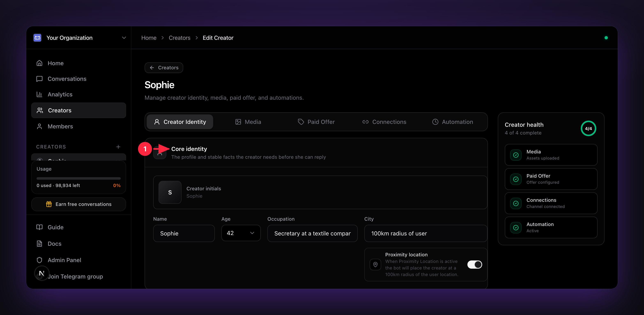Open Members in the sidebar
Image resolution: width=644 pixels, height=315 pixels.
(78, 126)
